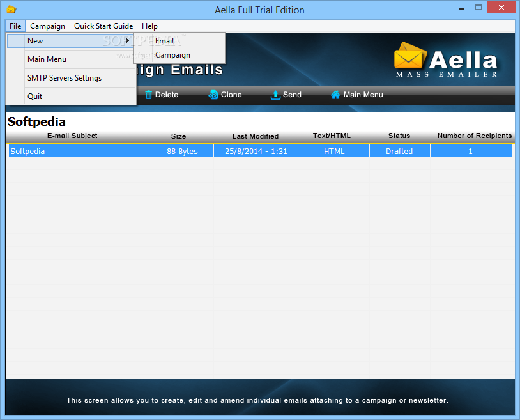The width and height of the screenshot is (520, 420).
Task: Click the app icon in the title bar
Action: pyautogui.click(x=11, y=10)
